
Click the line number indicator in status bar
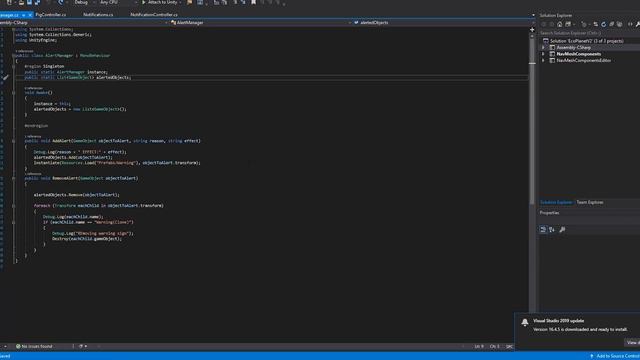click(x=479, y=347)
